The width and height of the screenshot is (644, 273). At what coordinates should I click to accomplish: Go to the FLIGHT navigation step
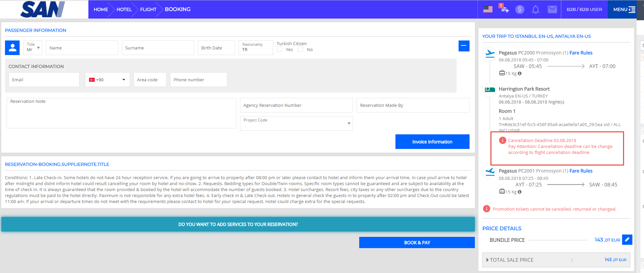pyautogui.click(x=148, y=9)
